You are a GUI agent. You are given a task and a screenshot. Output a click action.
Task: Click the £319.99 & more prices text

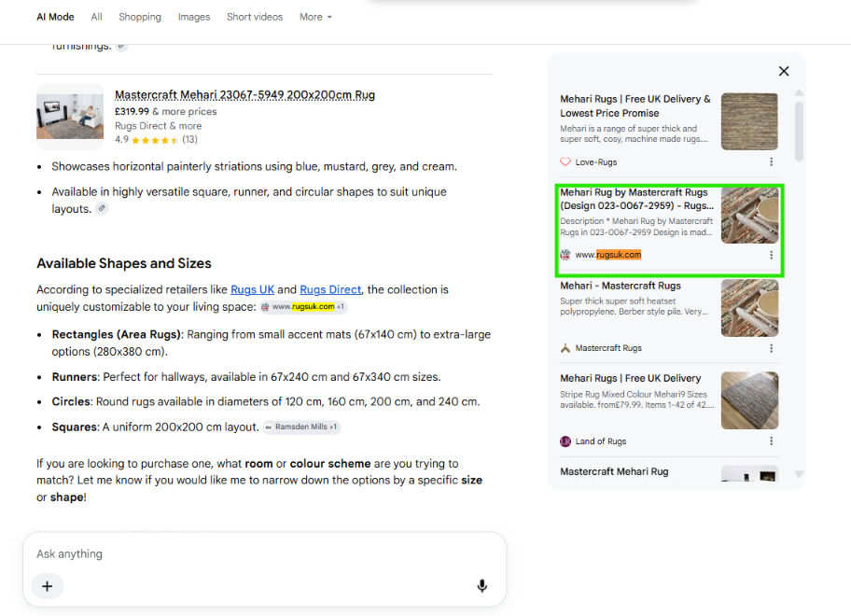pos(165,111)
